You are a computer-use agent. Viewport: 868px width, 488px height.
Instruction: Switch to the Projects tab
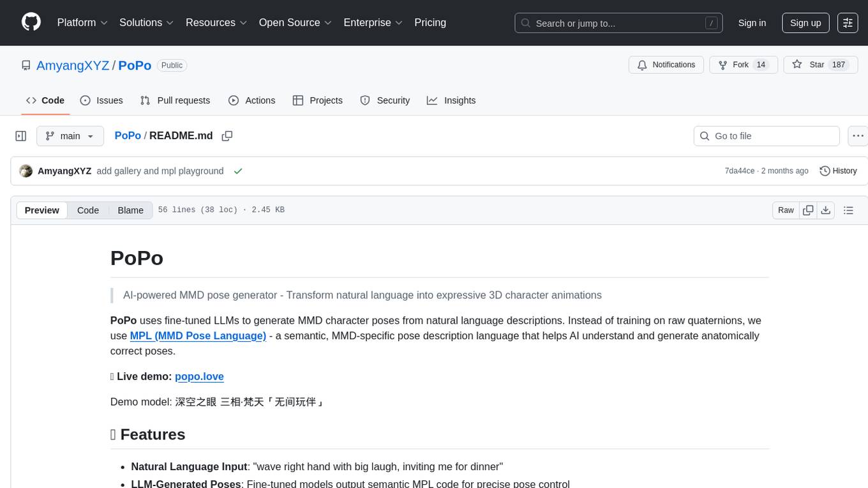pyautogui.click(x=317, y=100)
